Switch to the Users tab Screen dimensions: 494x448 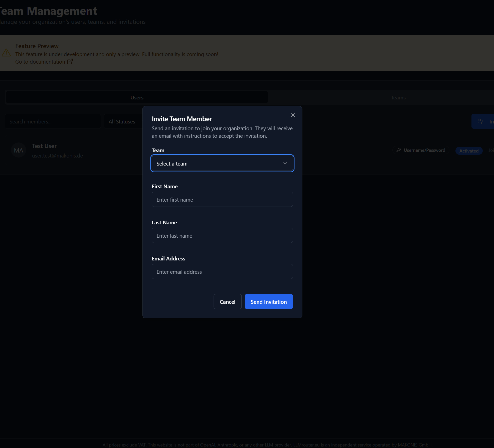137,97
